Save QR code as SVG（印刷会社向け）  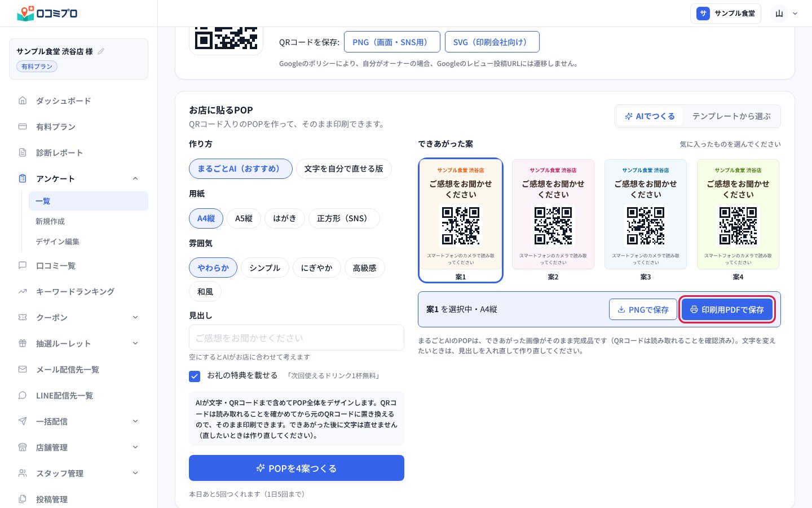492,42
